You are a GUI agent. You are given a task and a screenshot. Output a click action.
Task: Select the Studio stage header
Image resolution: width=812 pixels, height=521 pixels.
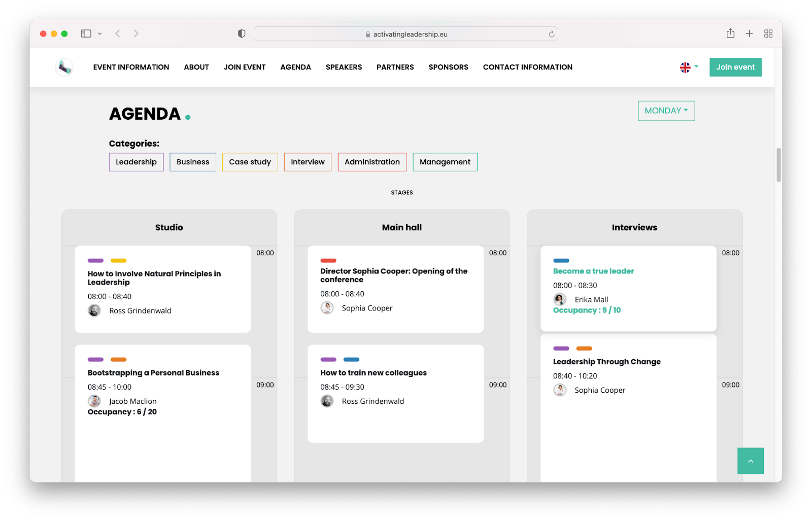(x=169, y=227)
